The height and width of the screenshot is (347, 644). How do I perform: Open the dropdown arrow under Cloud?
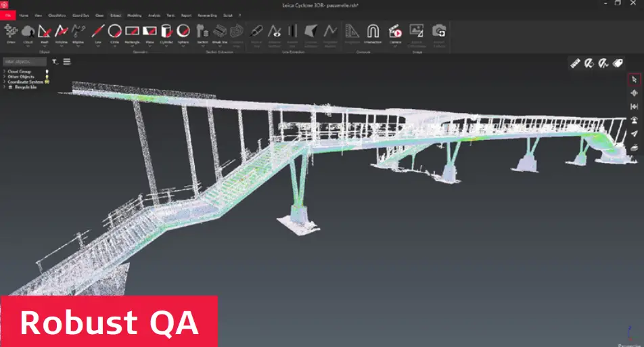(x=28, y=46)
